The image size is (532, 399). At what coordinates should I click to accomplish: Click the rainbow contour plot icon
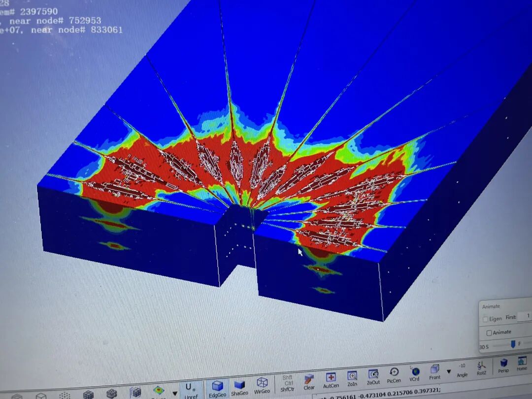159,390
